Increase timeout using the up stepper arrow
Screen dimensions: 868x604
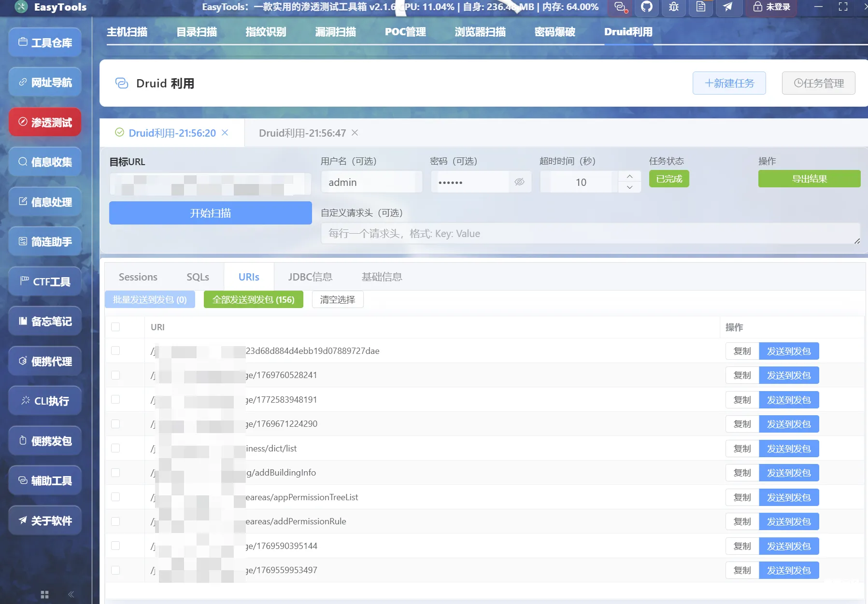pos(629,176)
